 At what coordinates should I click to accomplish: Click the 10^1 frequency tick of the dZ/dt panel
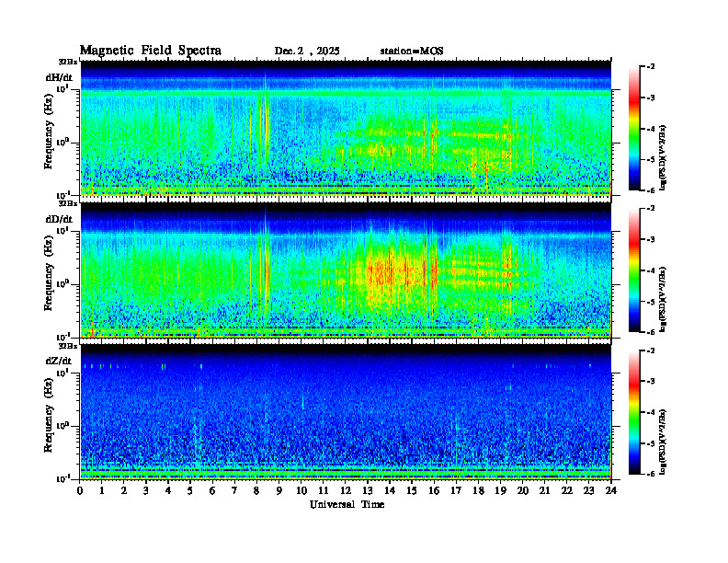coord(63,373)
